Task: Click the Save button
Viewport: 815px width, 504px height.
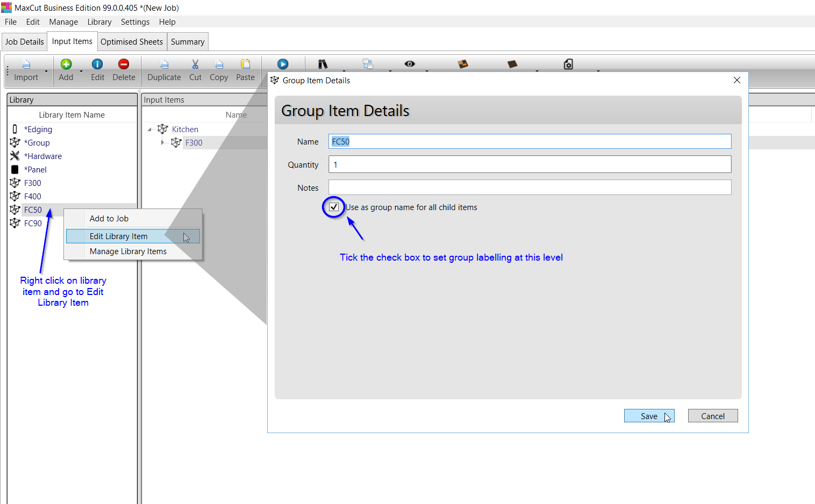Action: [649, 416]
